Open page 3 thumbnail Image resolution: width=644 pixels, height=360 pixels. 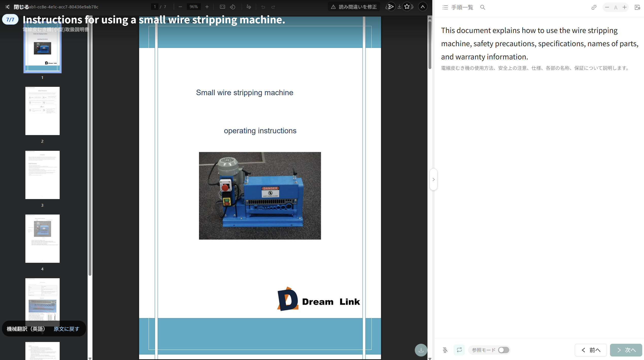42,175
